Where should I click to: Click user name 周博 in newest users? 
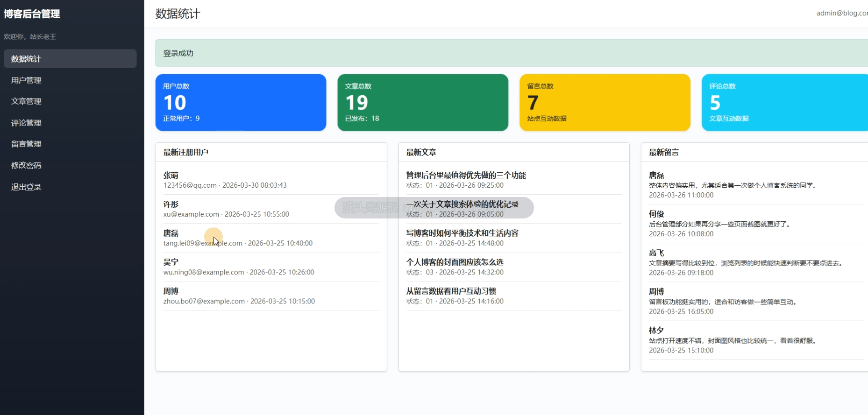coord(171,291)
